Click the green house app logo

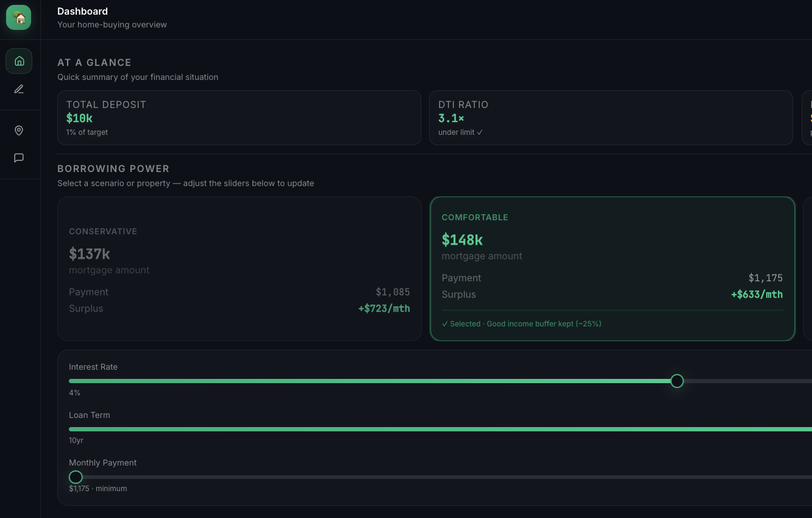19,18
